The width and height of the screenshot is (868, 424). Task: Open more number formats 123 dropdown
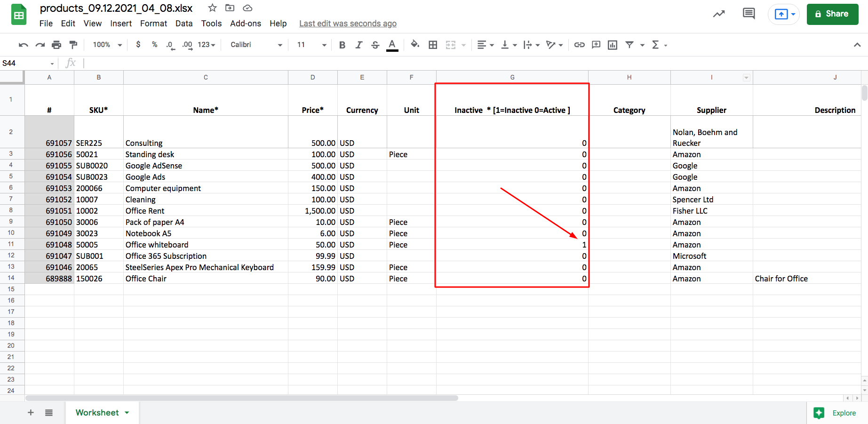pos(207,45)
